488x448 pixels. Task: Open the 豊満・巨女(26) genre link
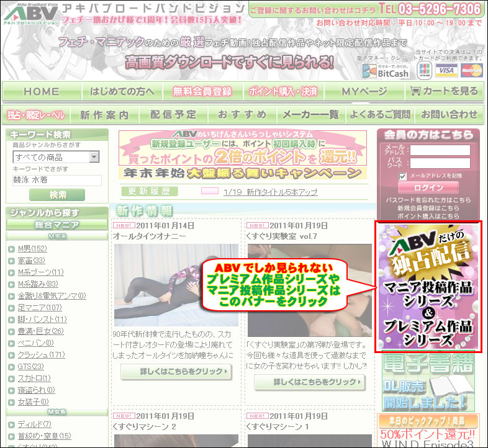tap(41, 331)
